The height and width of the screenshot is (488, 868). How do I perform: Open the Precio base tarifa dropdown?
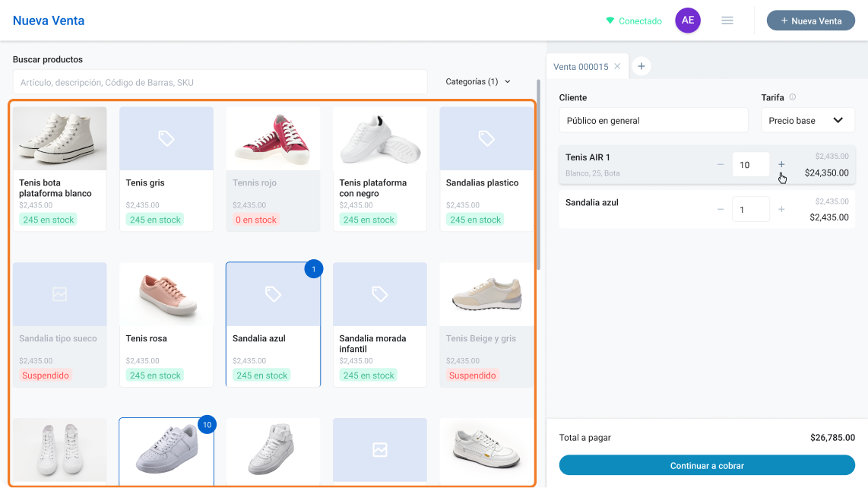pos(808,120)
